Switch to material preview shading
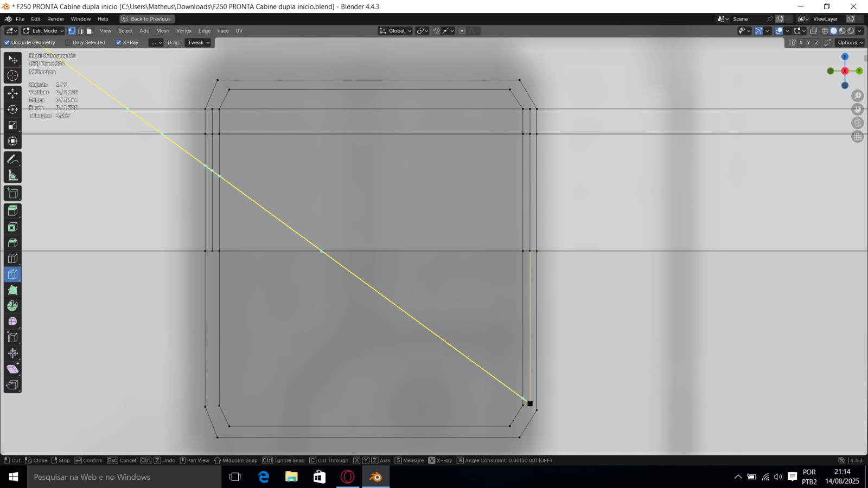 coord(843,31)
